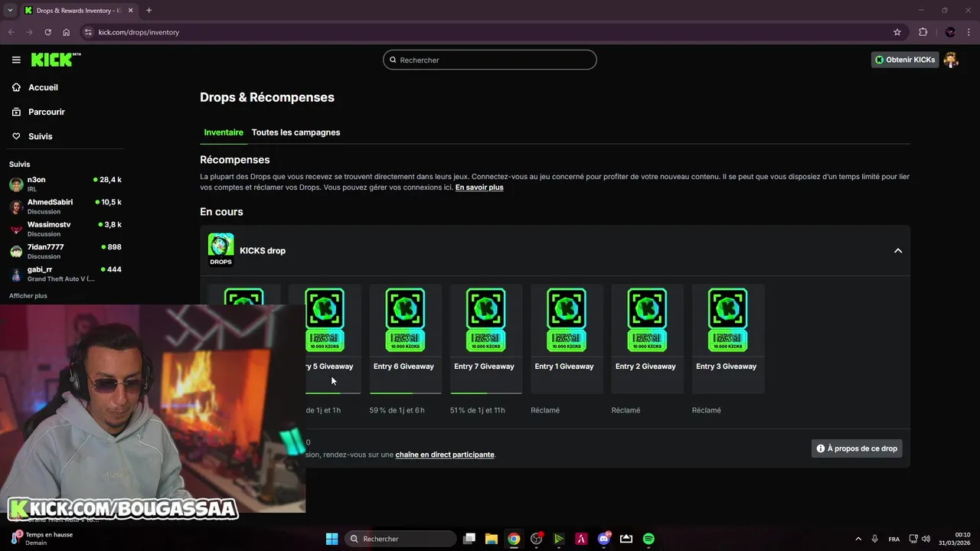The width and height of the screenshot is (980, 551).
Task: Select the Entry 1 Giveaway reward card
Action: coord(567,338)
